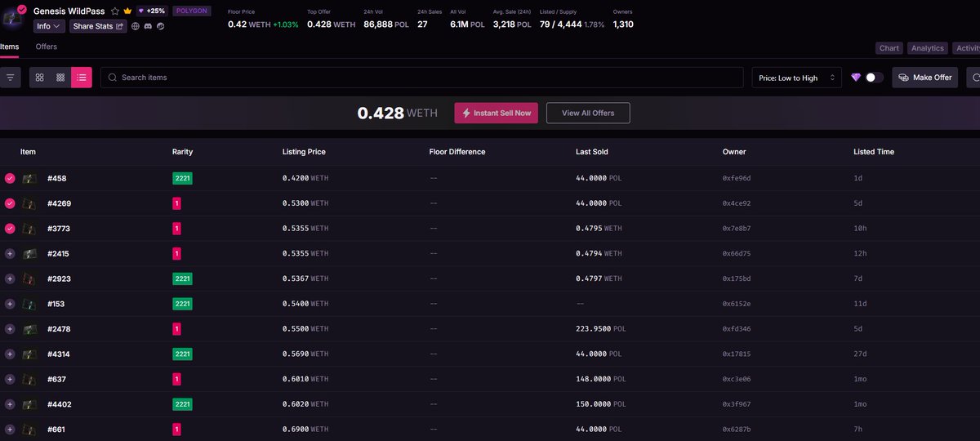
Task: Click the Make Offer button
Action: pyautogui.click(x=925, y=78)
